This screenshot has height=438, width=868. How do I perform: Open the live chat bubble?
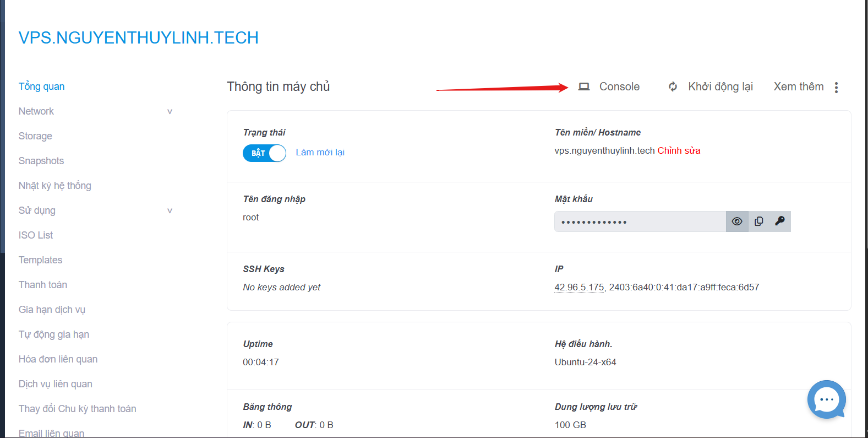click(827, 399)
